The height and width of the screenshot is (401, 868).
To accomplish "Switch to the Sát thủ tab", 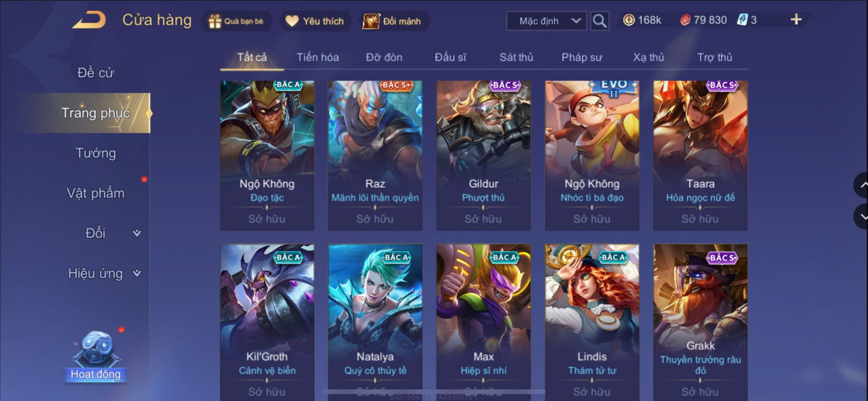I will [x=516, y=58].
